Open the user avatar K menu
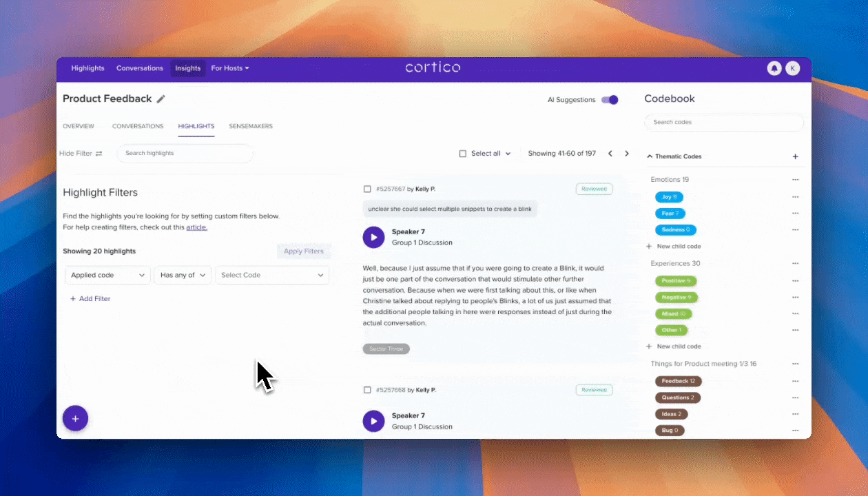Viewport: 868px width, 496px height. (x=793, y=68)
